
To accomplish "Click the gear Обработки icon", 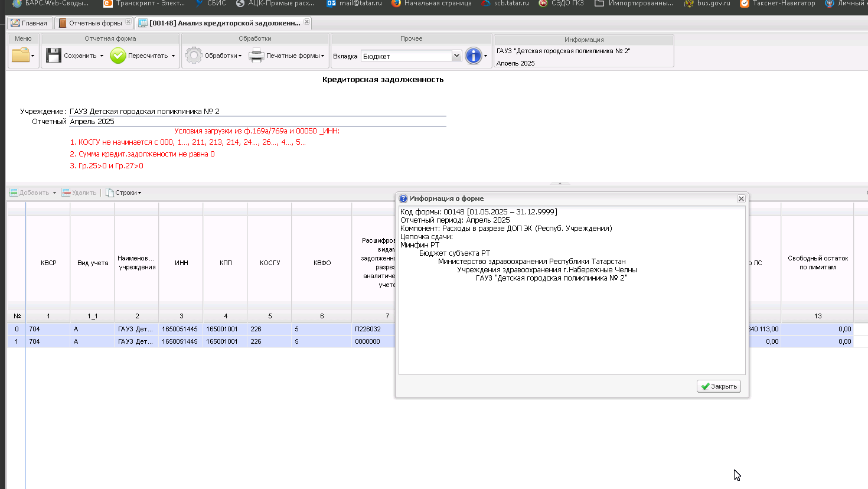I will coord(194,56).
